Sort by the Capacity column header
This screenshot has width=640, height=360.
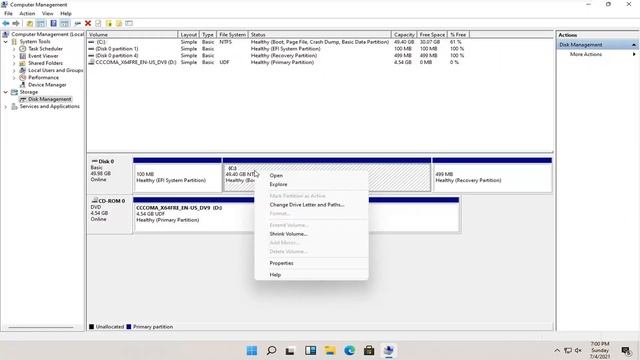(404, 35)
